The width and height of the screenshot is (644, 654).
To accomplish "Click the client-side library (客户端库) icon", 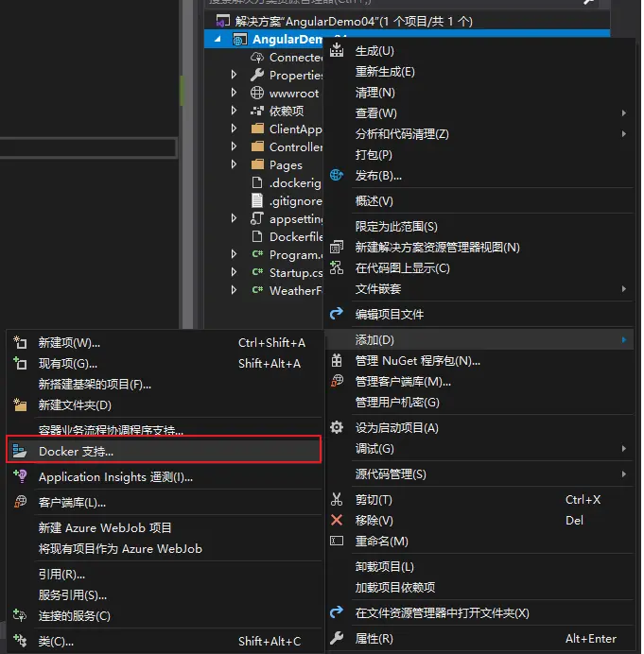I will pos(20,502).
